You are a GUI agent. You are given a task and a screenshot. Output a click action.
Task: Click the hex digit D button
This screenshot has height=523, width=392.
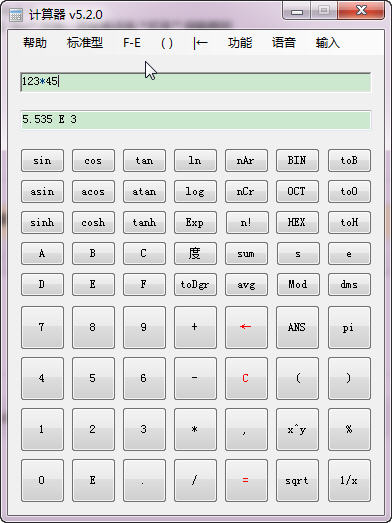[x=42, y=285]
